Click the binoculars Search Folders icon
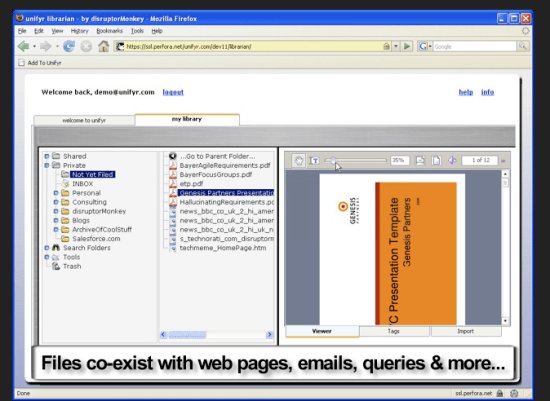The width and height of the screenshot is (550, 401). 56,248
